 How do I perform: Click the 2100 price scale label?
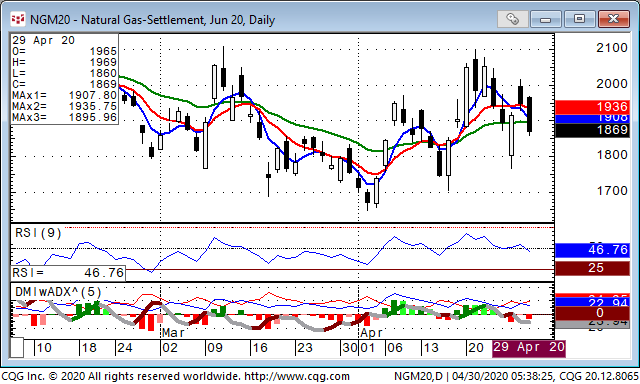click(611, 48)
